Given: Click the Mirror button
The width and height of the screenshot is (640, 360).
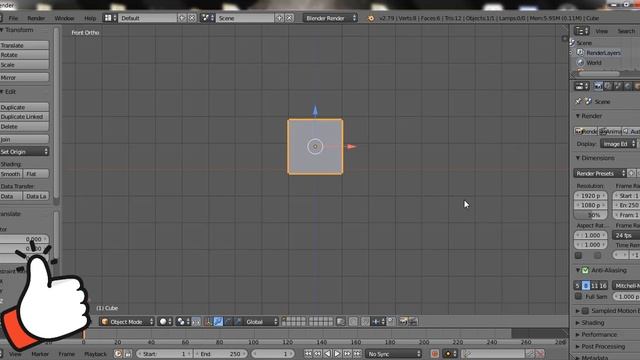Looking at the screenshot, I should (x=24, y=78).
